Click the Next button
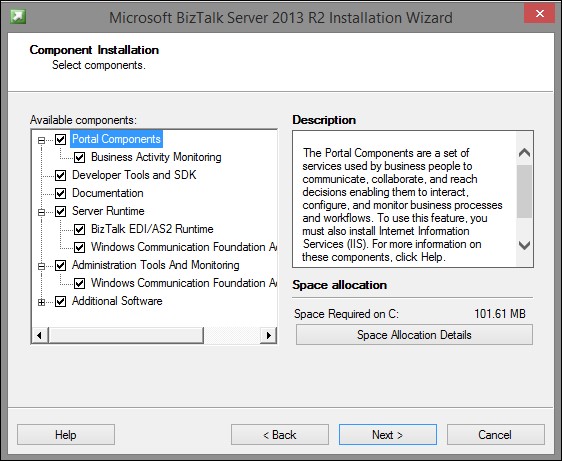562x461 pixels. click(x=388, y=435)
